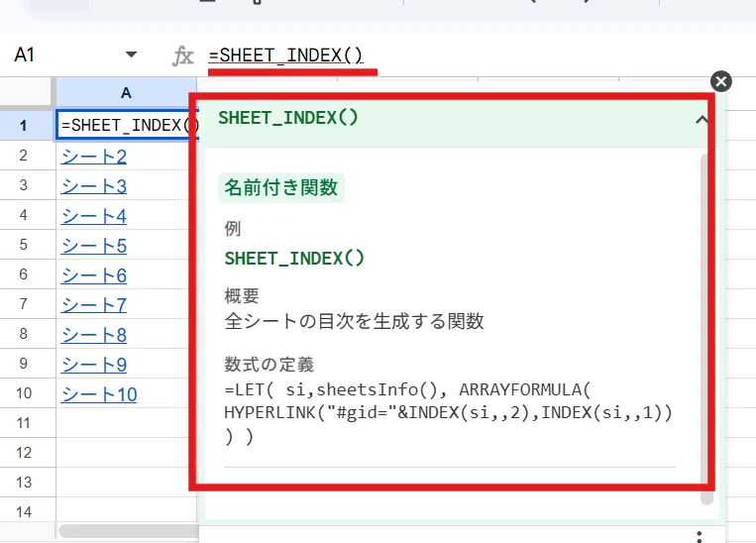Click the 概要 heading

(x=242, y=295)
